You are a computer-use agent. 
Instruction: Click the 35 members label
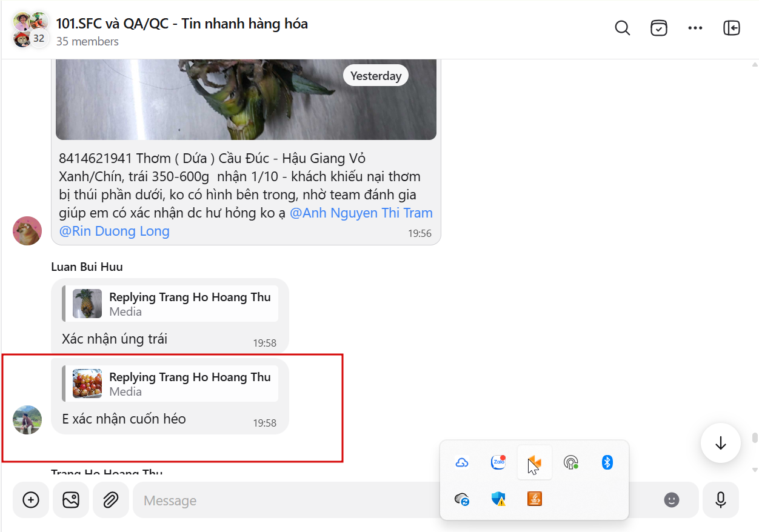[87, 42]
